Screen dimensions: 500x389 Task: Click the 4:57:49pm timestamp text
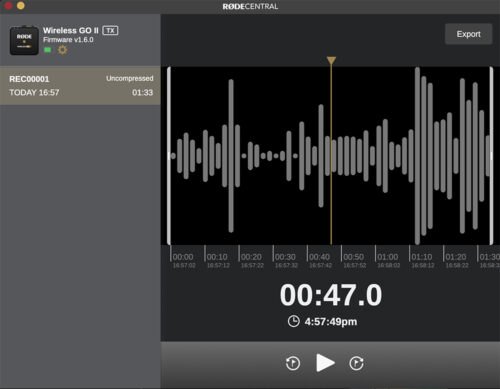click(331, 322)
